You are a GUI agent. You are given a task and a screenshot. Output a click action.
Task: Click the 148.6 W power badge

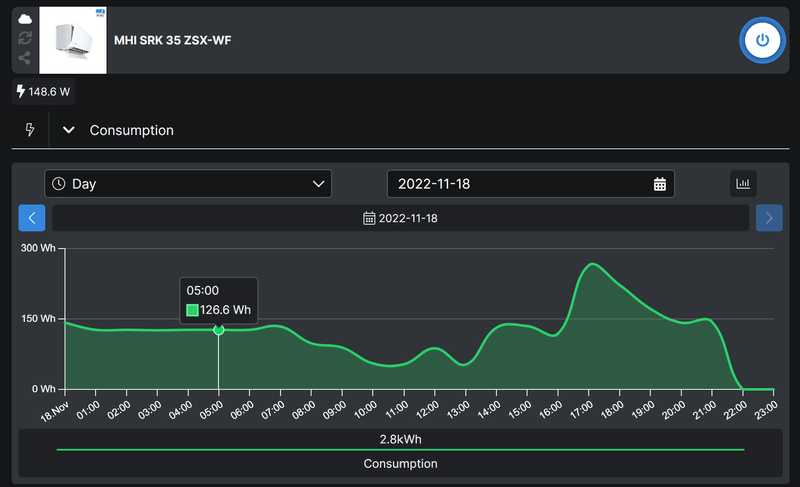(x=44, y=92)
